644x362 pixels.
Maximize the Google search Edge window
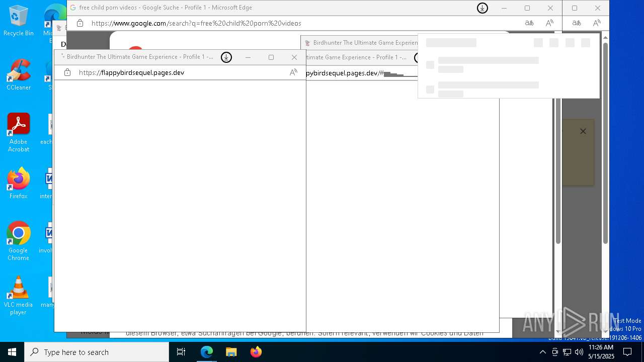[x=527, y=8]
